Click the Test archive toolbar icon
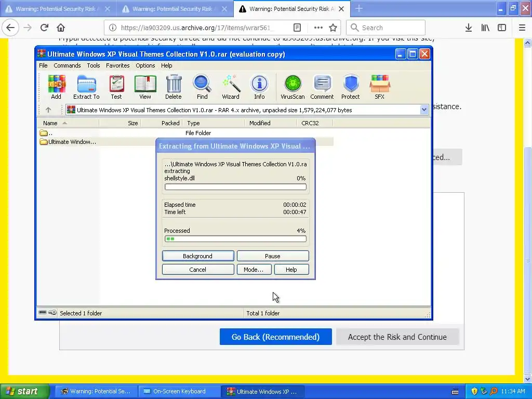Viewport: 532px width, 399px height. [x=116, y=87]
